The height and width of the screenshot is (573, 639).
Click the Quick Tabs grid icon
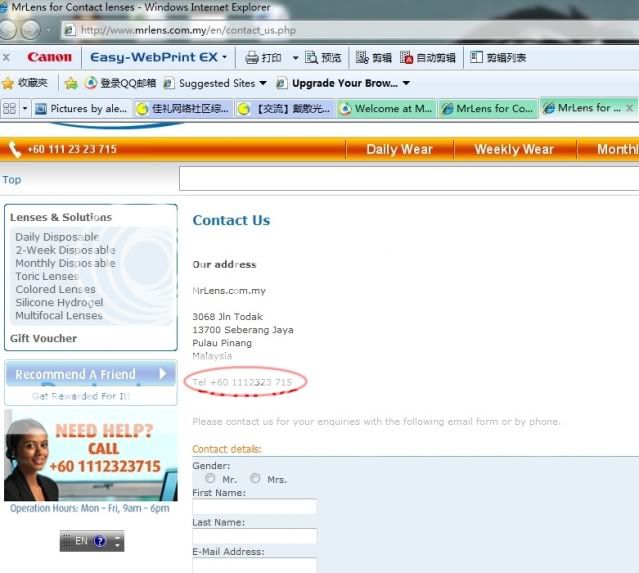(x=9, y=108)
